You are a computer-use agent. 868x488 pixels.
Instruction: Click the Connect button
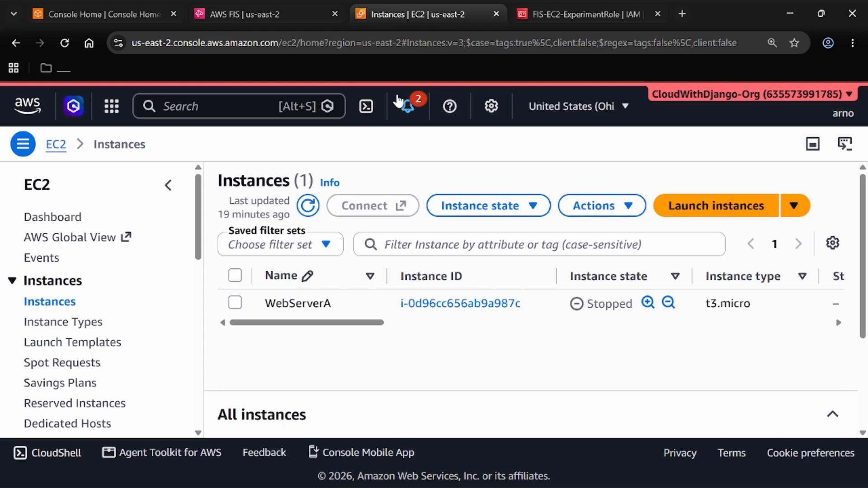coord(373,206)
